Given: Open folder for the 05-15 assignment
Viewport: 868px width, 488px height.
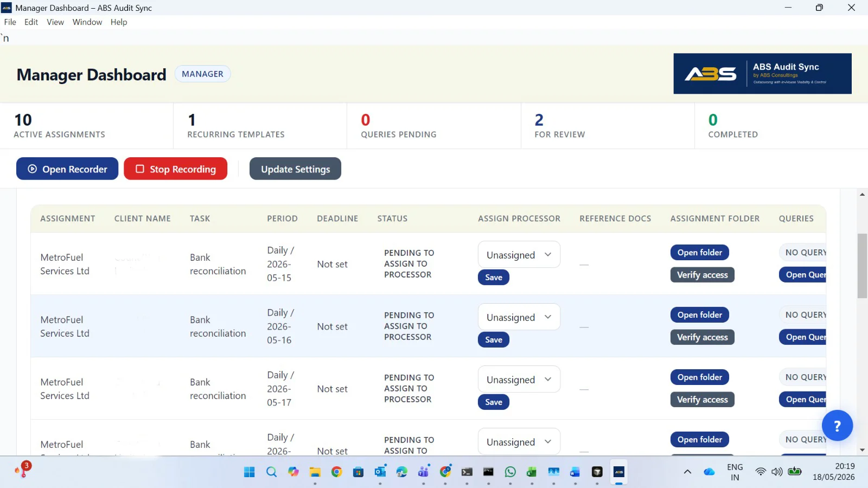Looking at the screenshot, I should point(700,252).
